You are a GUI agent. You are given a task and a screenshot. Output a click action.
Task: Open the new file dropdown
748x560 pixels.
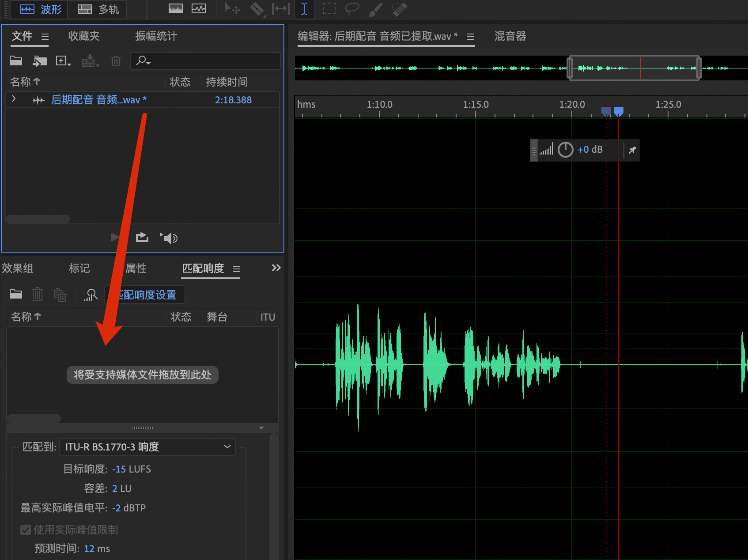point(63,61)
